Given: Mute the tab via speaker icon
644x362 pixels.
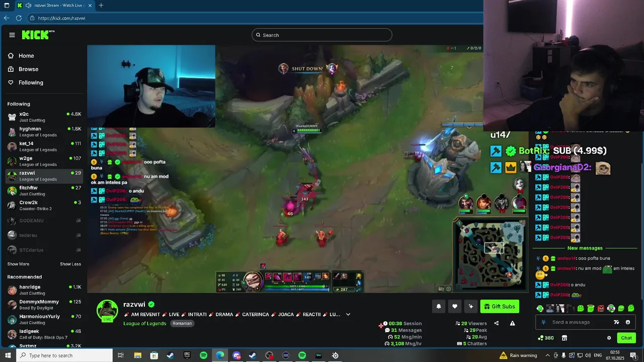Looking at the screenshot, I should (x=28, y=5).
